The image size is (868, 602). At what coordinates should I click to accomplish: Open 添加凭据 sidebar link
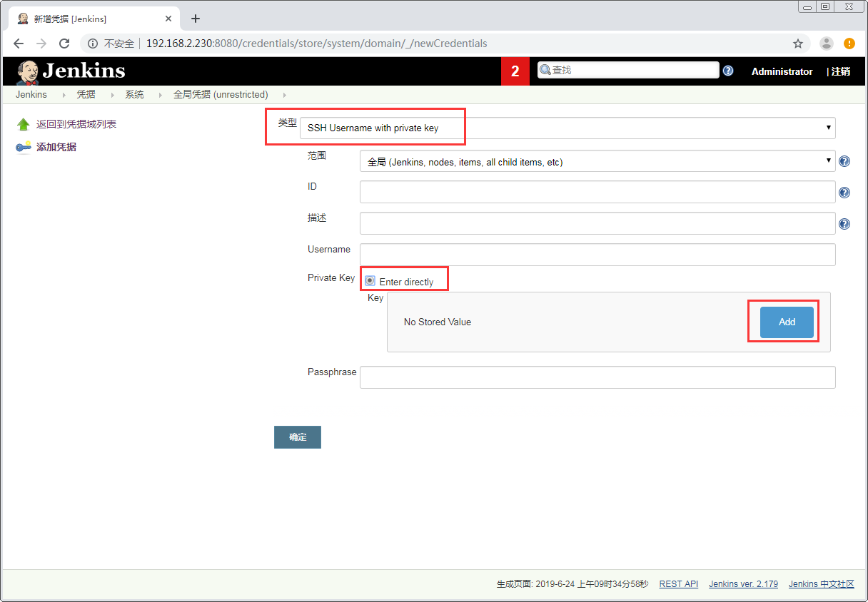coord(56,147)
